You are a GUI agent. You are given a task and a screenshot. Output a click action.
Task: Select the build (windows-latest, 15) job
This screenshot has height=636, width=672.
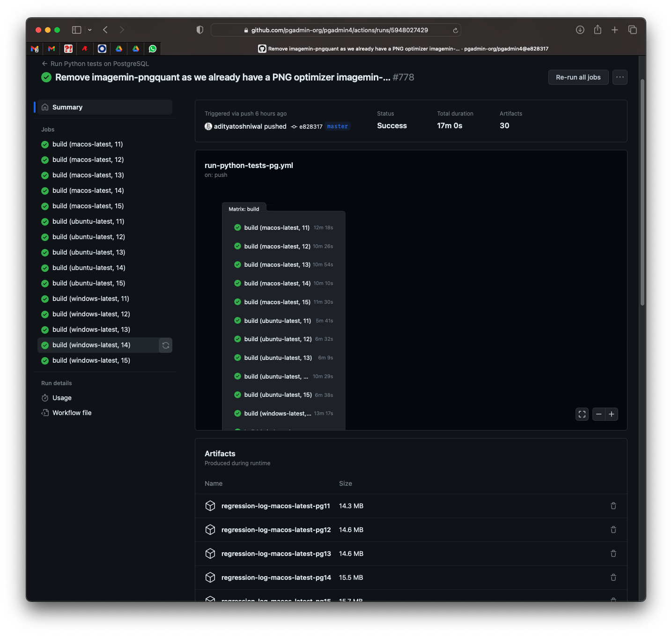click(91, 360)
